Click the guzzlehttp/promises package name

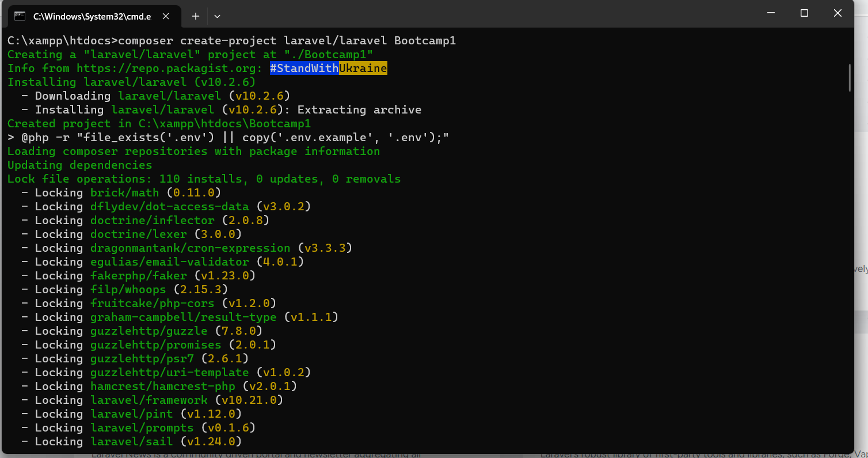coord(156,345)
